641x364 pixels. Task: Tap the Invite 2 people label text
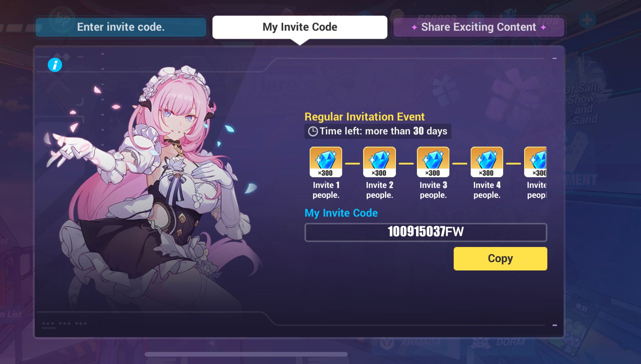point(380,190)
